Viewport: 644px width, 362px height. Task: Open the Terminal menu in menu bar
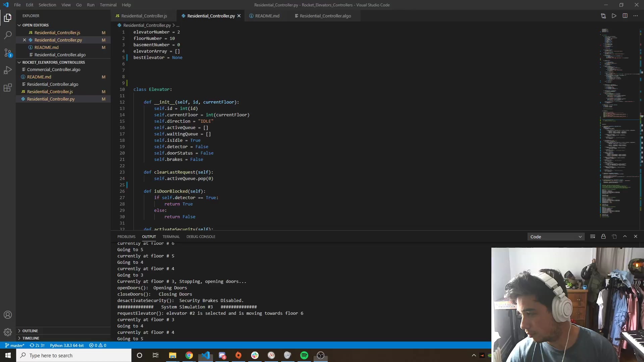click(108, 5)
